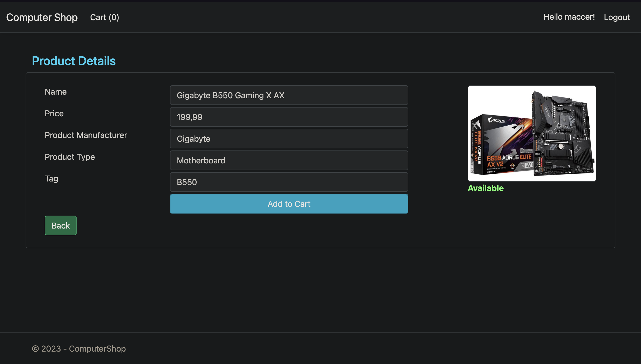This screenshot has width=641, height=364.
Task: Open the Cart (0) page
Action: [105, 17]
